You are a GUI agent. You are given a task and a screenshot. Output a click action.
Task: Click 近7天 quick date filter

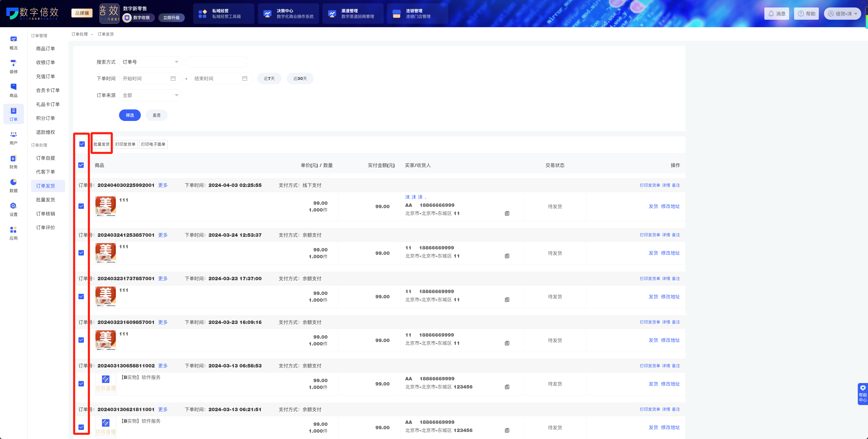tap(269, 78)
